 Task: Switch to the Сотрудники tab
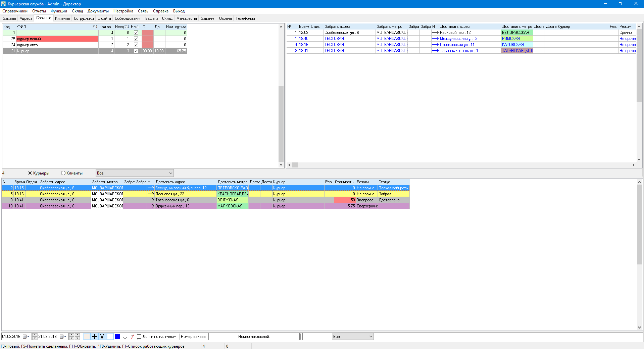[84, 18]
